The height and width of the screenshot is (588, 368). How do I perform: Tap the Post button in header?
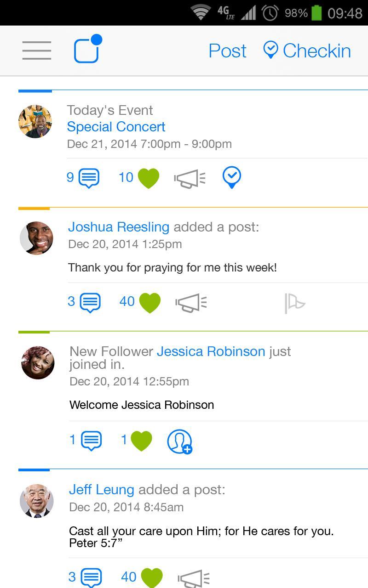tap(227, 51)
